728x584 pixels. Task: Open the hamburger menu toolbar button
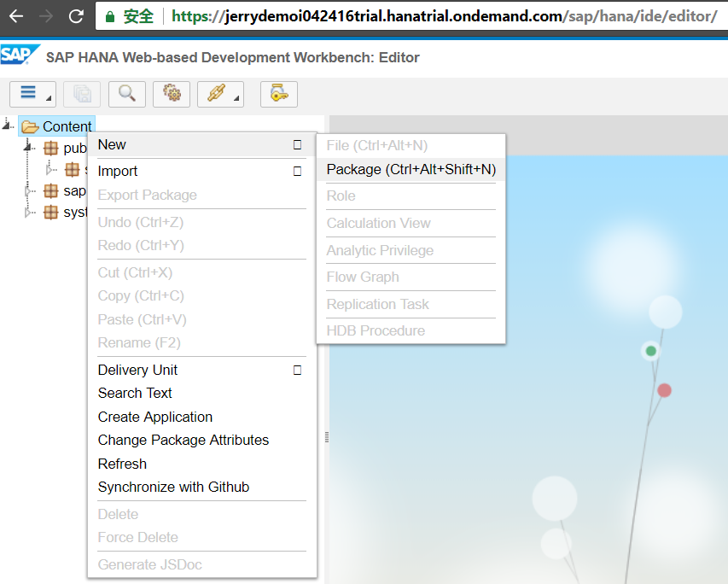pos(32,94)
